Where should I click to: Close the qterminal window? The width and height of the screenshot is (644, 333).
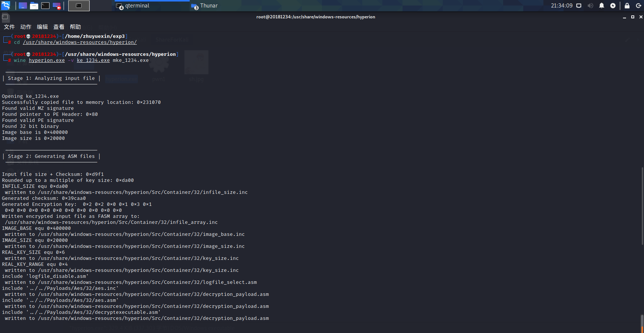(641, 17)
